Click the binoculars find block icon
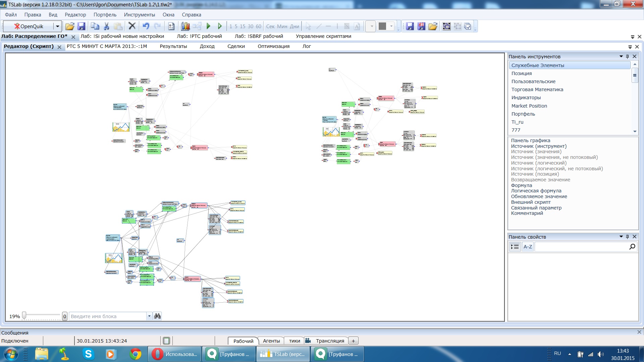Screen dimensions: 644x362 click(157, 316)
